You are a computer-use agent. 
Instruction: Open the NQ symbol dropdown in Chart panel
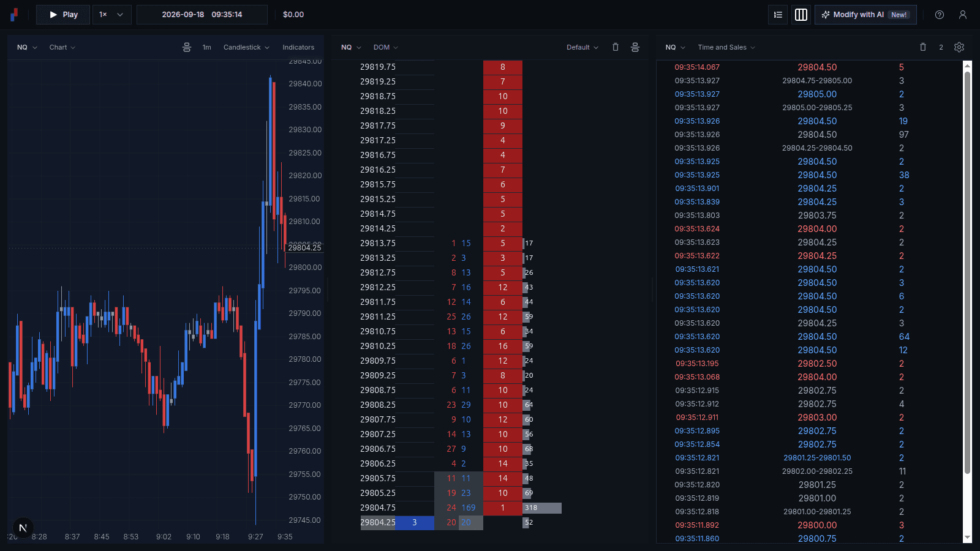point(27,47)
